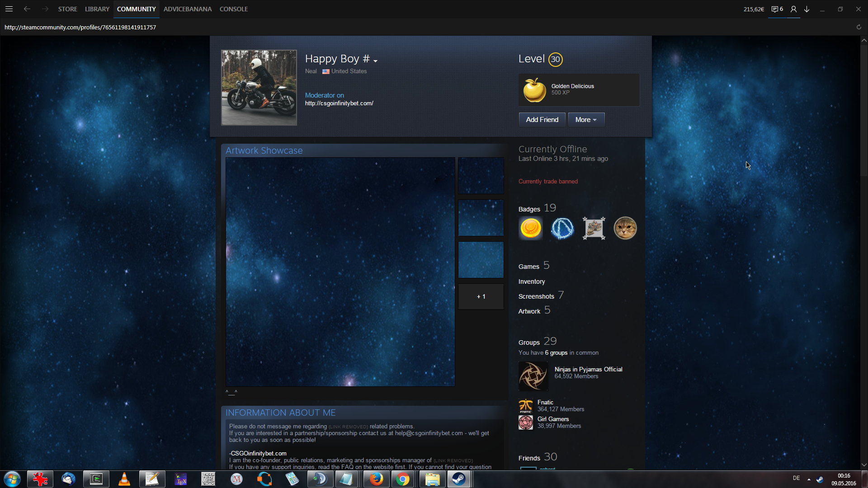Open the STORE tab
The height and width of the screenshot is (488, 868).
tap(67, 9)
